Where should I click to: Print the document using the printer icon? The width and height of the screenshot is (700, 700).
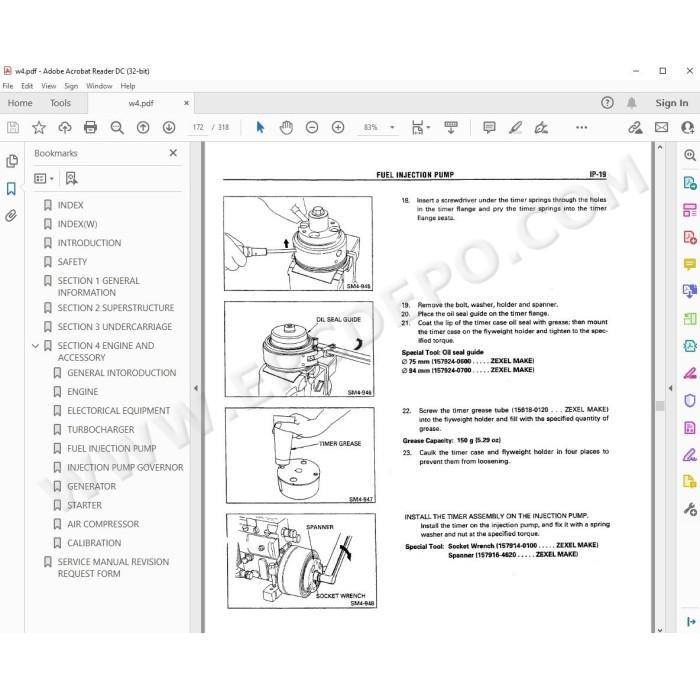coord(90,128)
